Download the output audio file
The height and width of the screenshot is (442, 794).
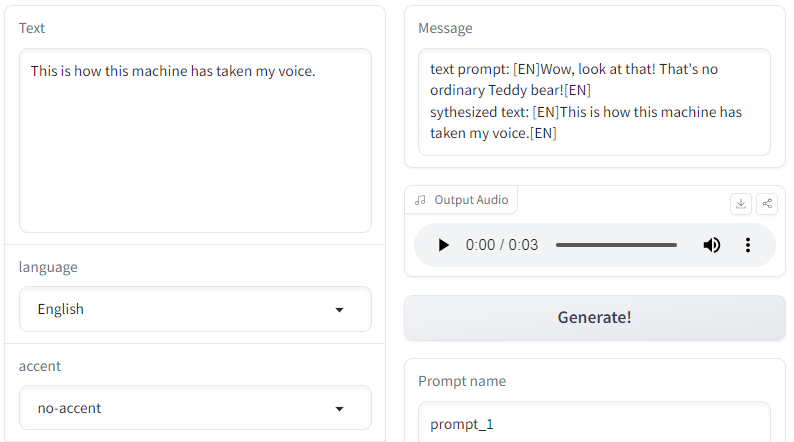point(741,204)
